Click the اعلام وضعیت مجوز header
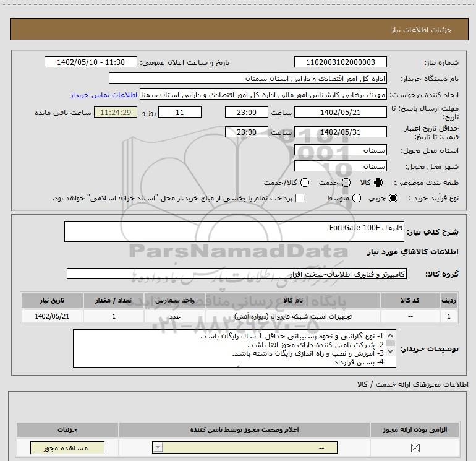Screen dimensions: 476x461 pyautogui.click(x=244, y=429)
